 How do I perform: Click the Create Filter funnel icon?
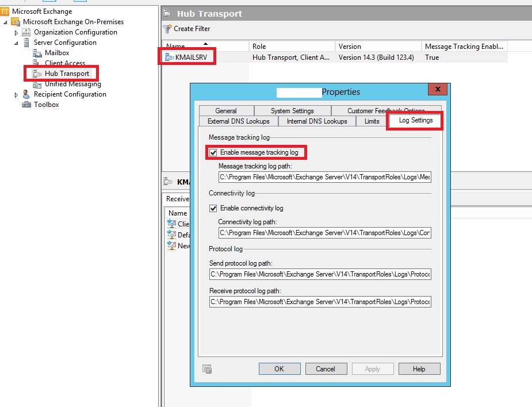[x=167, y=29]
